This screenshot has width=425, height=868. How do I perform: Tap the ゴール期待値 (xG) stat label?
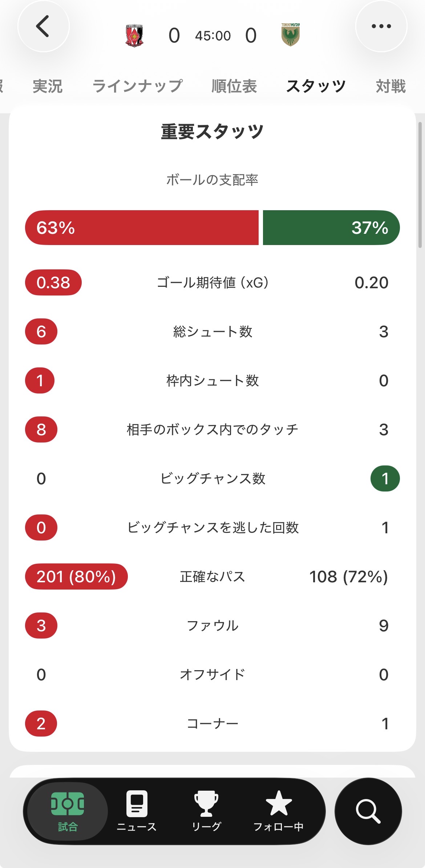point(212,282)
